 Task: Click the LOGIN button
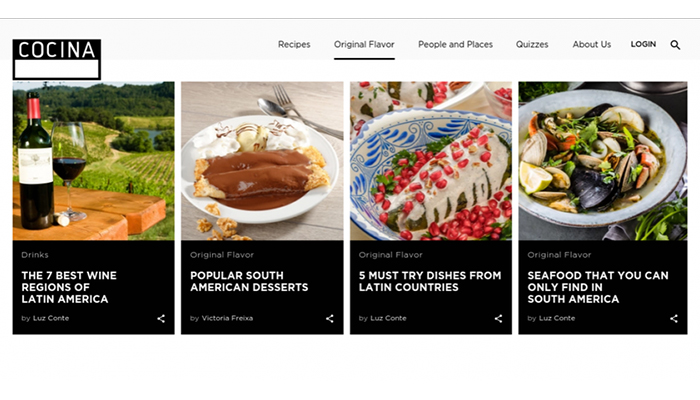tap(643, 45)
